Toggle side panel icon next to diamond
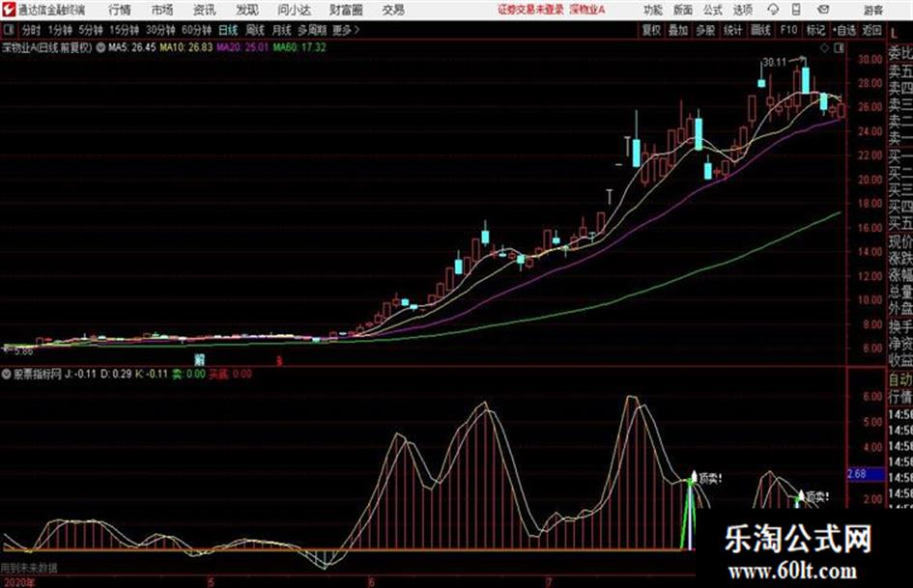913x588 pixels. coord(839,48)
